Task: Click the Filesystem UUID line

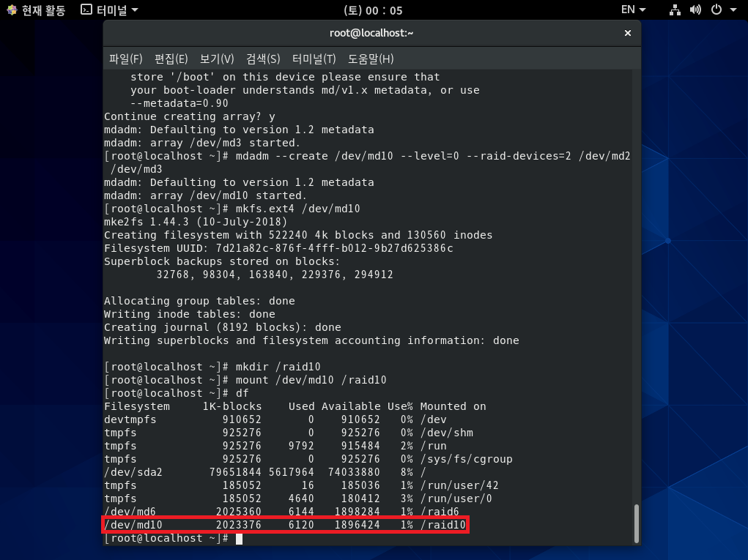Action: pyautogui.click(x=278, y=248)
